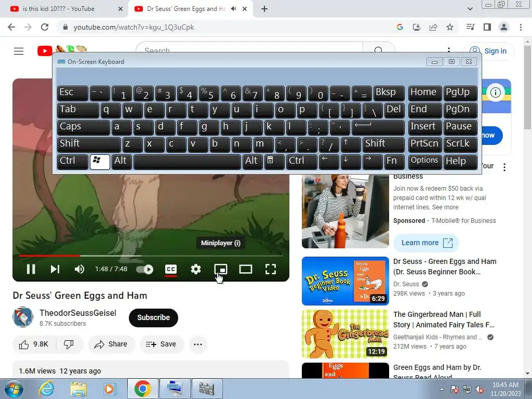Open TheodorSeussGeisel channel avatar
The width and height of the screenshot is (532, 399).
tap(23, 317)
